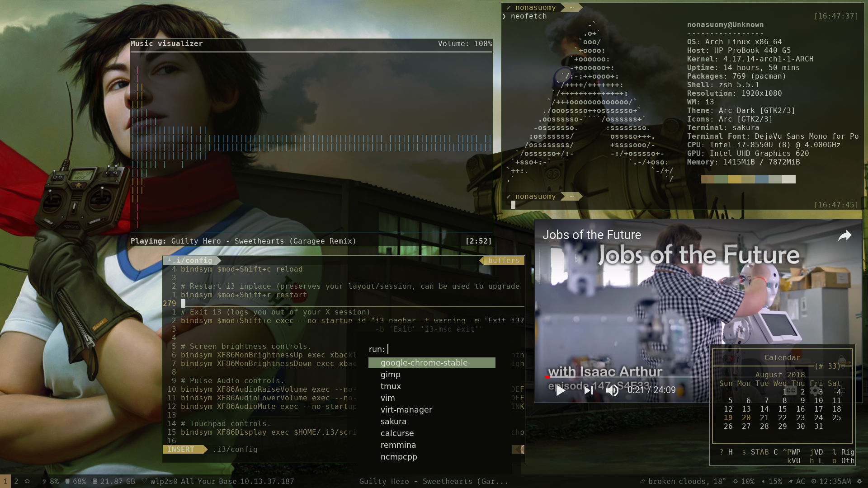Click the clock icon beside 12:35AM
The image size is (868, 488).
[814, 481]
